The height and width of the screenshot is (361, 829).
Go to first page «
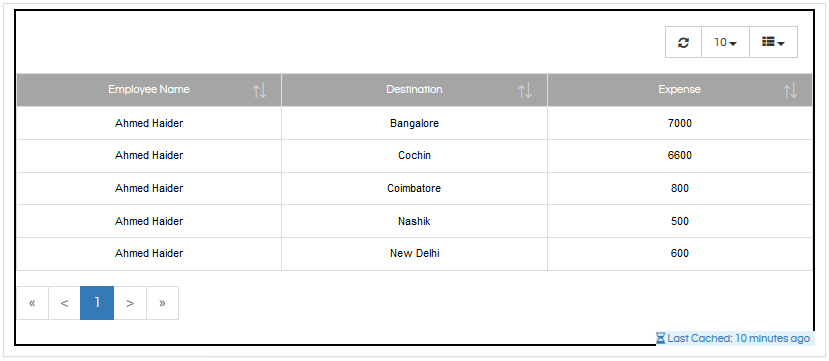click(32, 303)
